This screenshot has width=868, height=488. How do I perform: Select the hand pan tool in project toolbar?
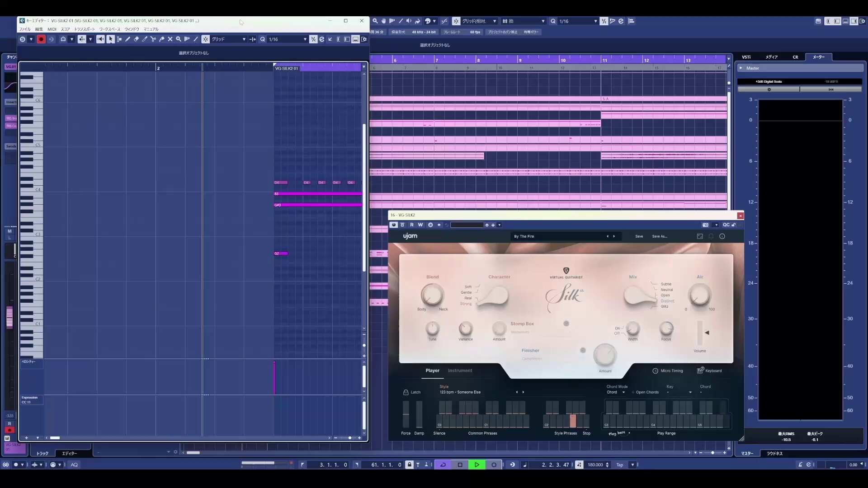point(383,21)
